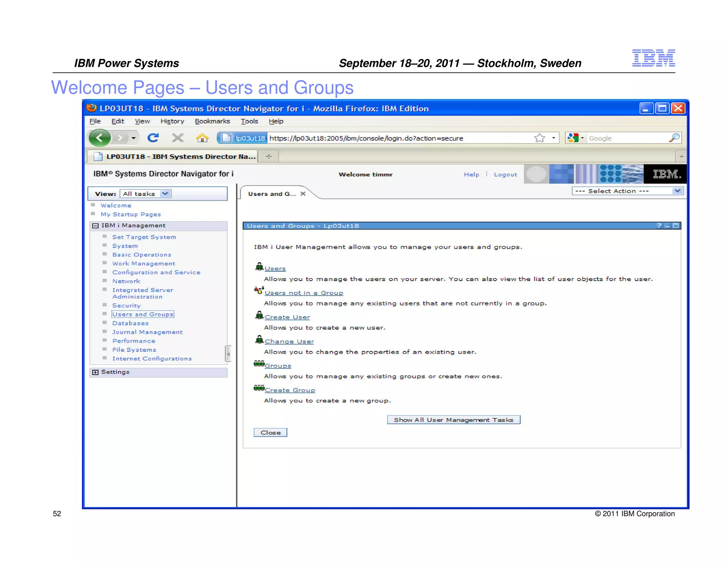Select Integrated Server Administration task
The image size is (728, 562).
tap(143, 293)
